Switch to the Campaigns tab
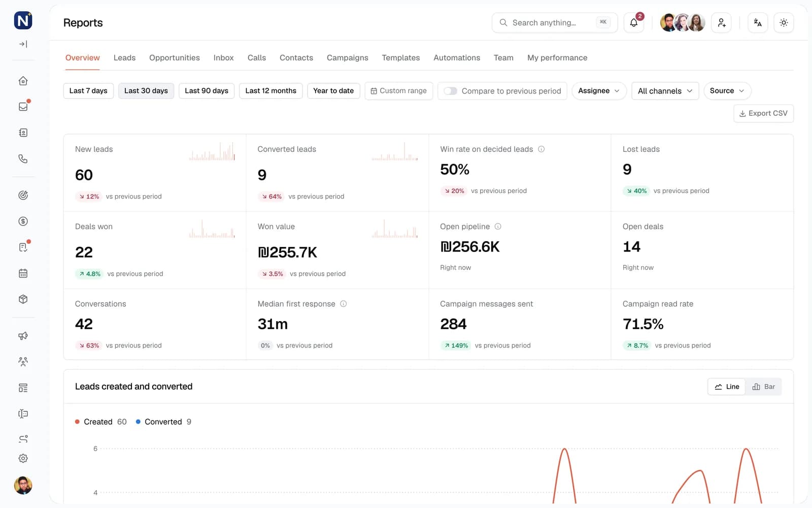Viewport: 812px width, 508px height. point(348,58)
